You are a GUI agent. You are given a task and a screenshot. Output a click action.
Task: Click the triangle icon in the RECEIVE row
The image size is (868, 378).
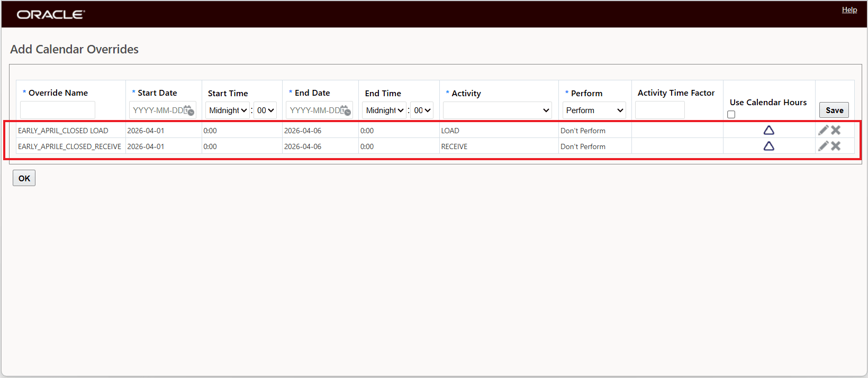[x=769, y=146]
